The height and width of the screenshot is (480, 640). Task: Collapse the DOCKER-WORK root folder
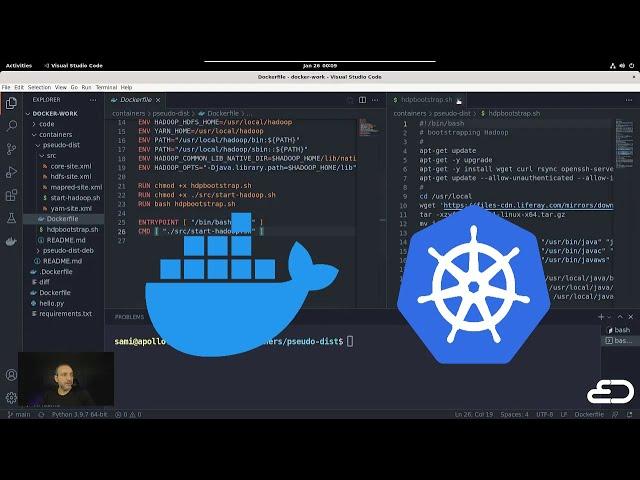point(55,113)
